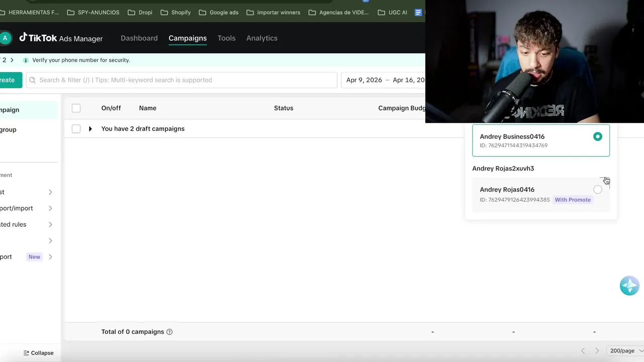
Task: Open the date range Apr 9, 2026 picker
Action: coord(383,80)
